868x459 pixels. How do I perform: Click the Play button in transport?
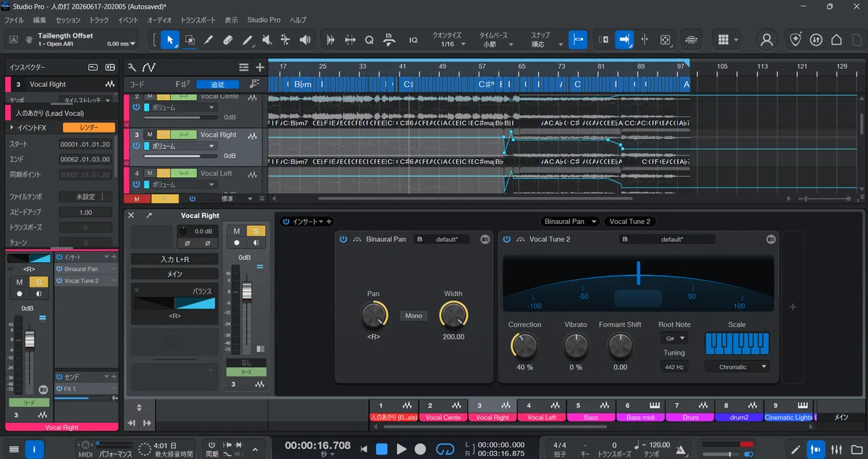401,449
